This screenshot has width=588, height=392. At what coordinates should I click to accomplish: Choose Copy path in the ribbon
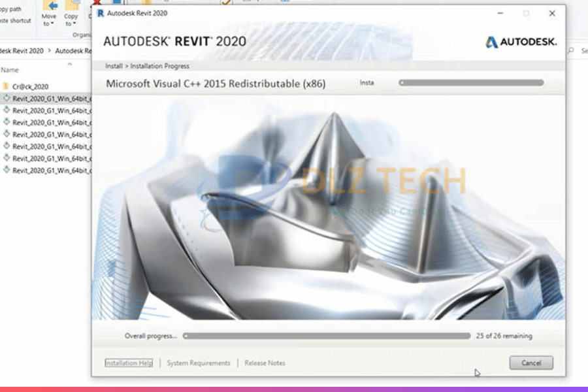click(11, 9)
